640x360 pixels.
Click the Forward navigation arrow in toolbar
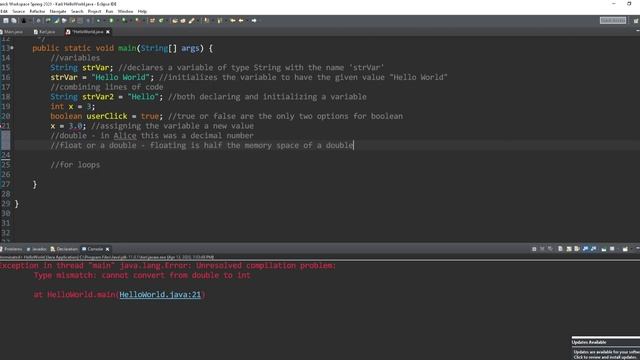point(253,20)
